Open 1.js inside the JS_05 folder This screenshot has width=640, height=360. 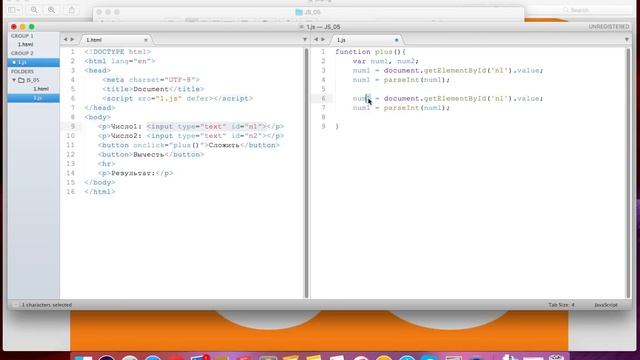point(33,98)
